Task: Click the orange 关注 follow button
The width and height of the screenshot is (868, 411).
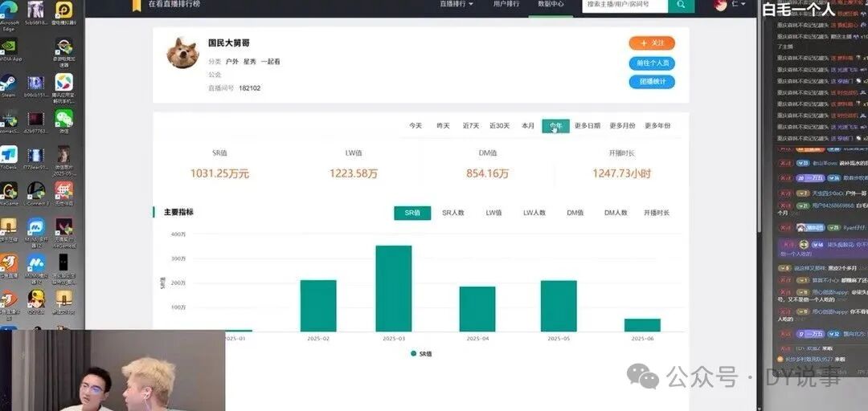Action: pos(652,43)
